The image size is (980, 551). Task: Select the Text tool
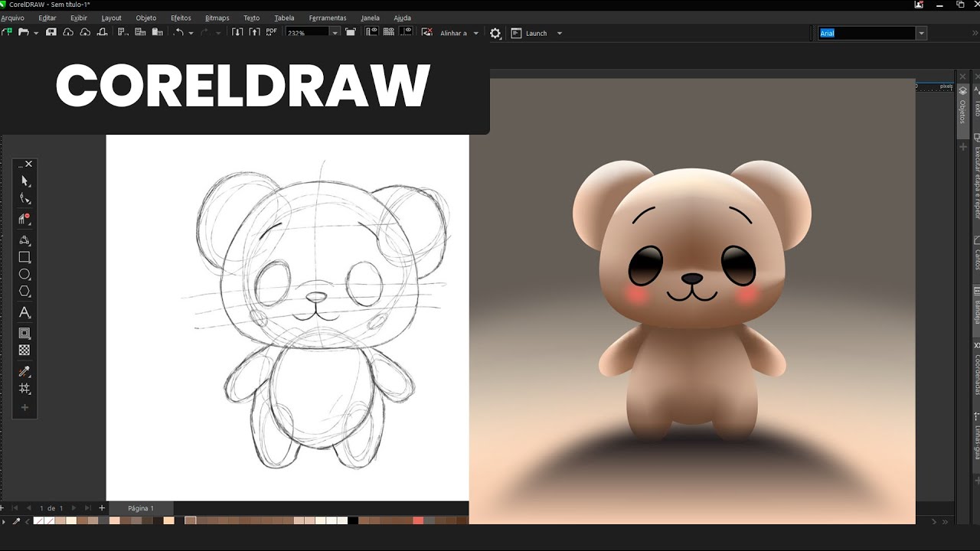(24, 312)
